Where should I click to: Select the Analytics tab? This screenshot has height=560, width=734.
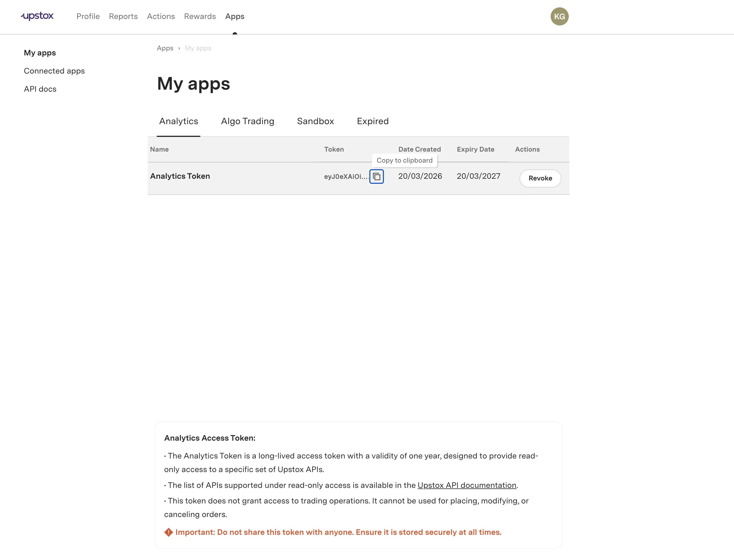179,121
